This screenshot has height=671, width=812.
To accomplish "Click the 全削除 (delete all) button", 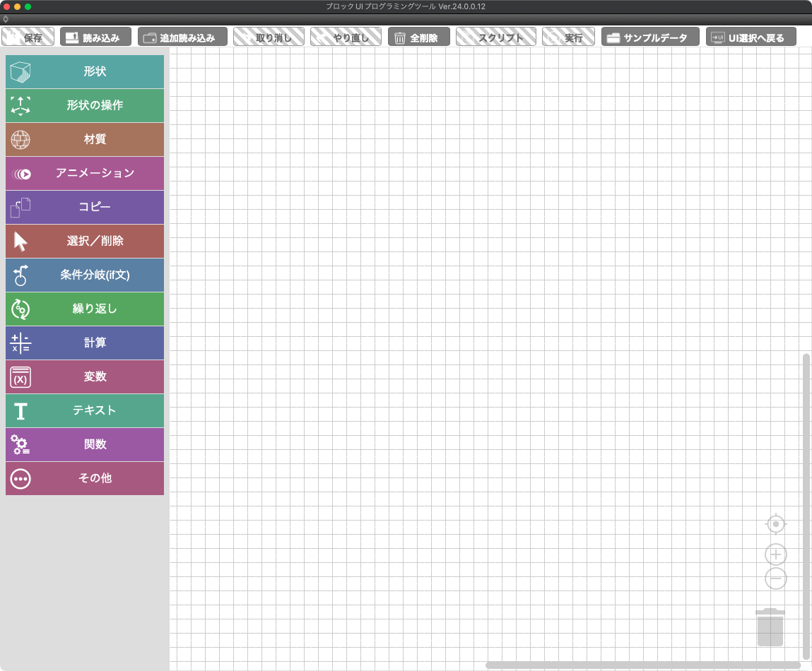I will (x=419, y=37).
